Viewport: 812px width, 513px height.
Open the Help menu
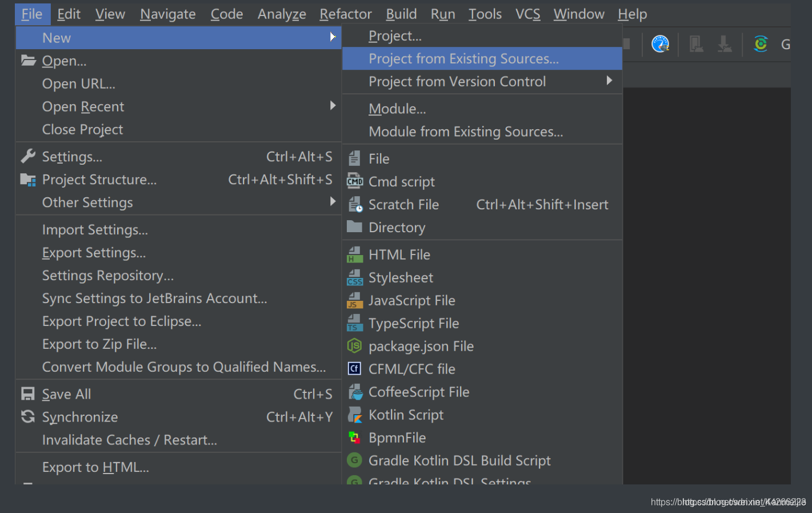coord(633,14)
